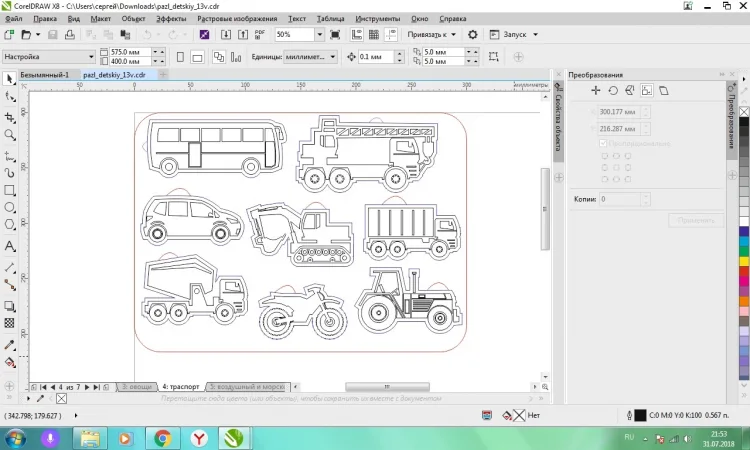Select the Transparency checkerboard tool
Screen dimensions: 750x450
coord(10,323)
